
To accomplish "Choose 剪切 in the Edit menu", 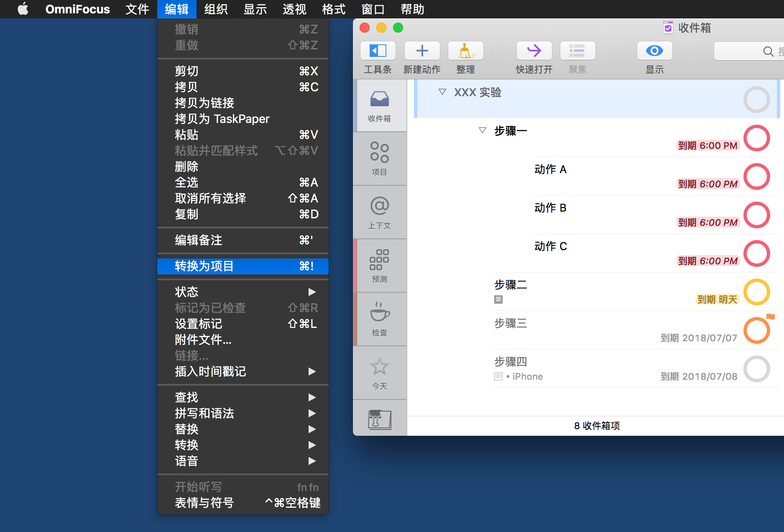I will [243, 71].
